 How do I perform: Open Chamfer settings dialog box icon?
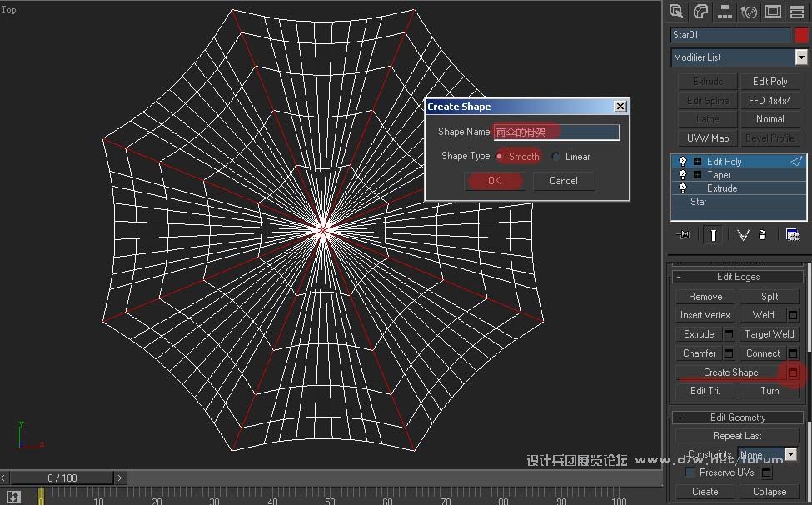pyautogui.click(x=729, y=353)
